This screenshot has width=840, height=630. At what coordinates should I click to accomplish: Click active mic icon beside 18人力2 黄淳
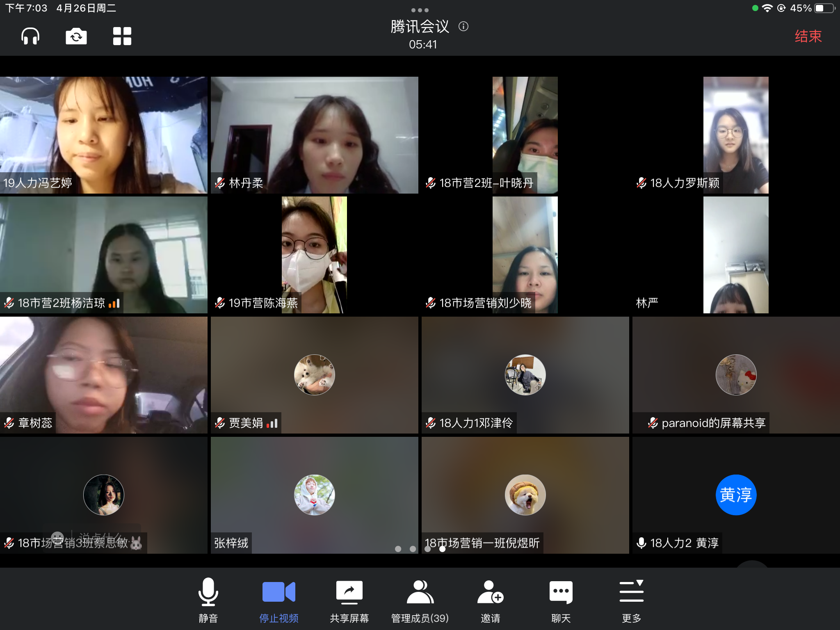click(x=641, y=543)
